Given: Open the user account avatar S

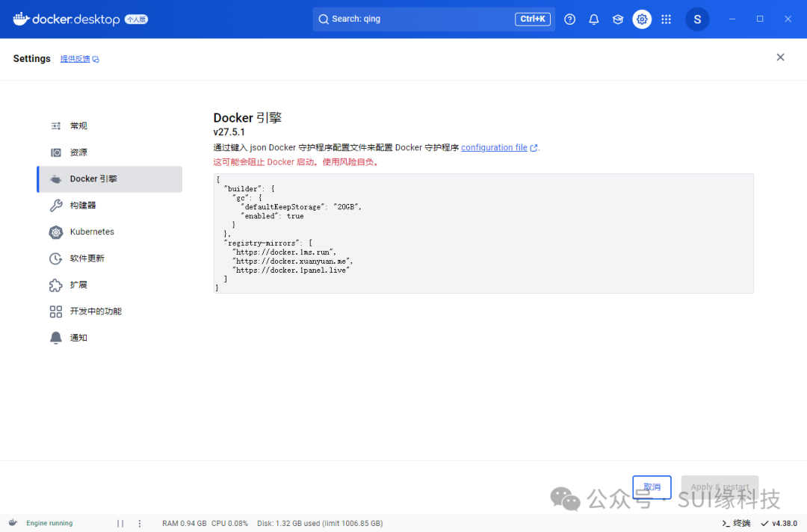Looking at the screenshot, I should [x=697, y=19].
